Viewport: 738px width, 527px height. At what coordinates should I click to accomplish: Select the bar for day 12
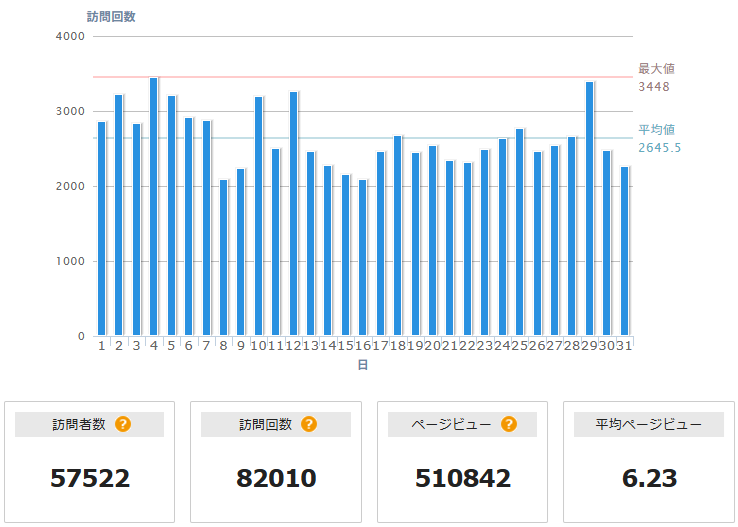pyautogui.click(x=293, y=213)
